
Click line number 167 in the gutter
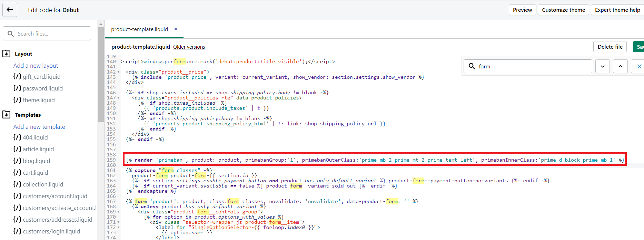[111, 201]
